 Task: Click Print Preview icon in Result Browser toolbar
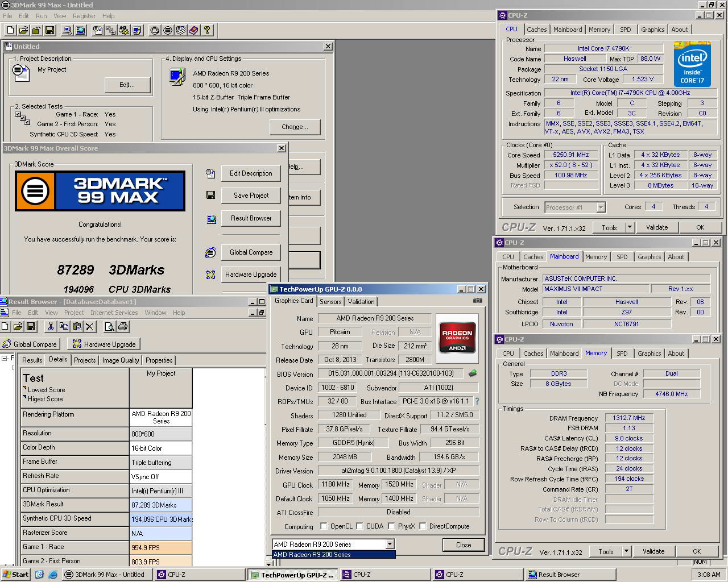(110, 326)
